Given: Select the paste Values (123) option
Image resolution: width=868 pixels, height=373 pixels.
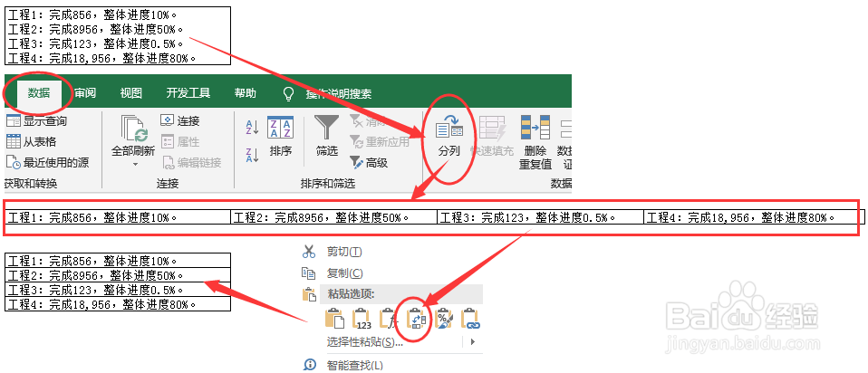Looking at the screenshot, I should point(362,318).
